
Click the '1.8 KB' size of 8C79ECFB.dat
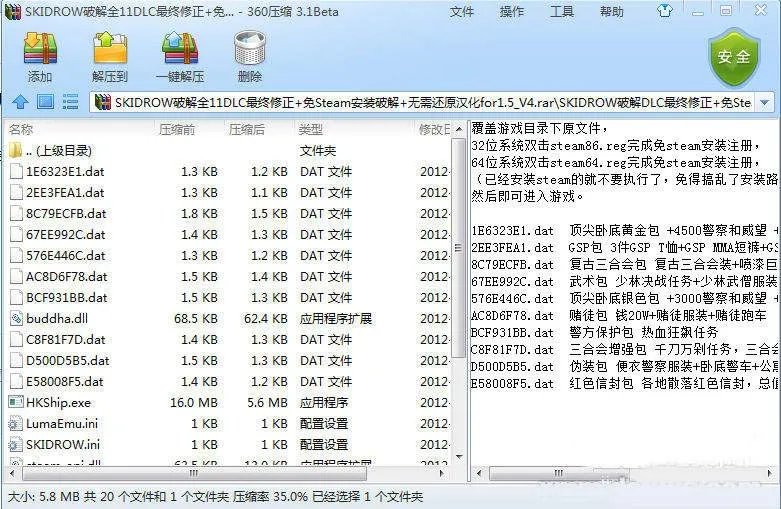pyautogui.click(x=199, y=213)
